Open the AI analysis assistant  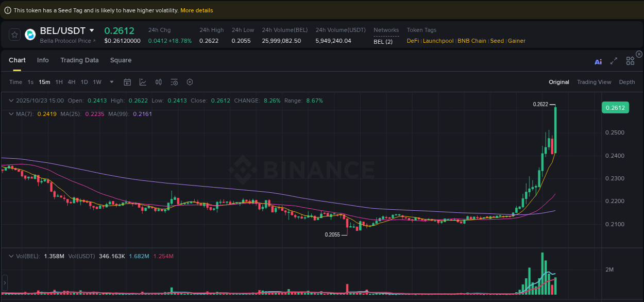[x=598, y=61]
